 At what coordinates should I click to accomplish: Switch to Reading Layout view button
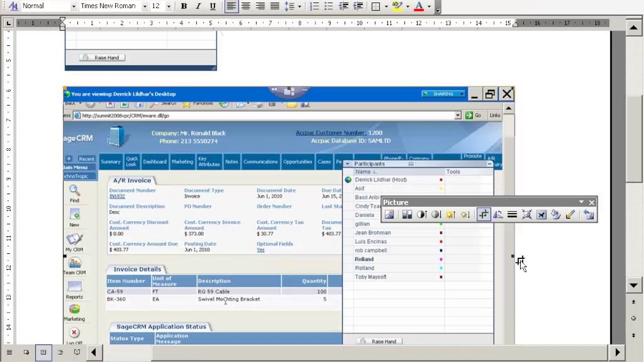point(77,352)
